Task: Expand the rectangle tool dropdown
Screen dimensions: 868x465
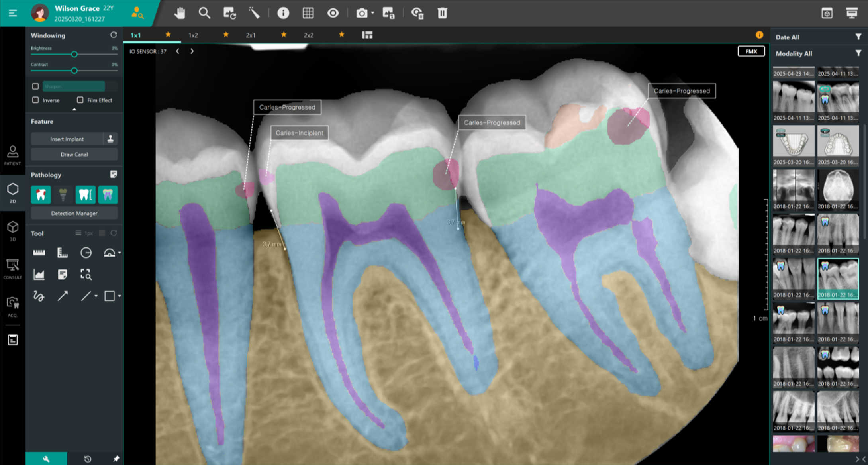Action: click(x=120, y=296)
